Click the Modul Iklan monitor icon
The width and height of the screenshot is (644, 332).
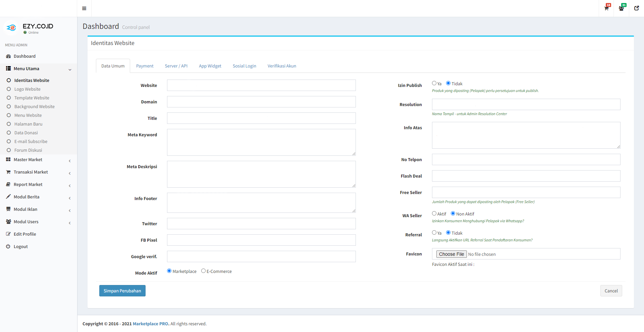pos(8,209)
